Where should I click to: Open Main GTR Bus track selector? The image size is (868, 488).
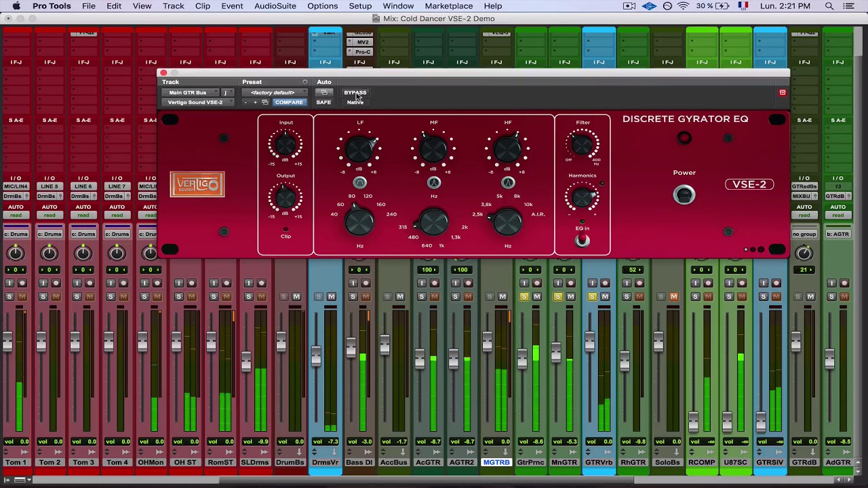click(x=190, y=92)
